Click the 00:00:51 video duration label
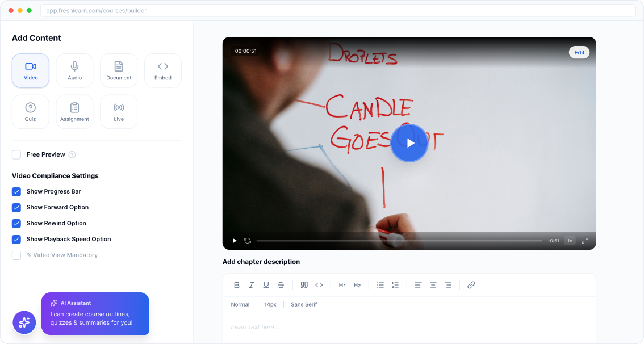This screenshot has width=644, height=344. [x=245, y=51]
